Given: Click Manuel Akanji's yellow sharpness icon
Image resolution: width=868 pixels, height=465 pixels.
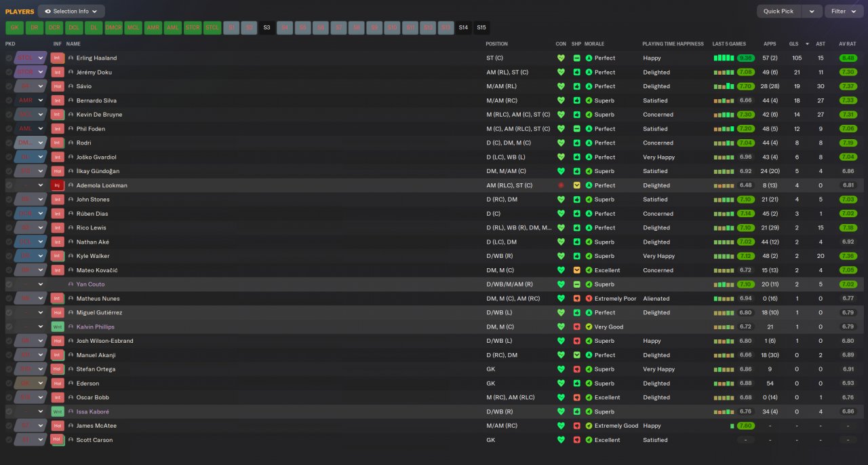Looking at the screenshot, I should [576, 355].
